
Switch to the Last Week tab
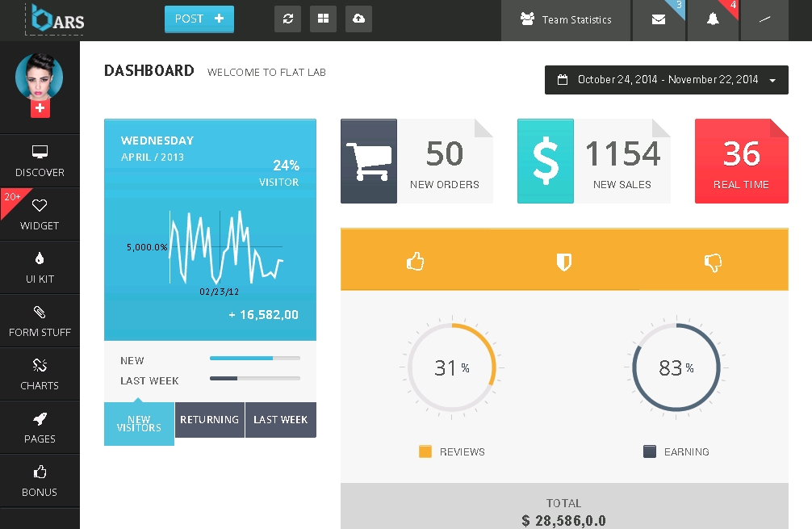point(280,420)
